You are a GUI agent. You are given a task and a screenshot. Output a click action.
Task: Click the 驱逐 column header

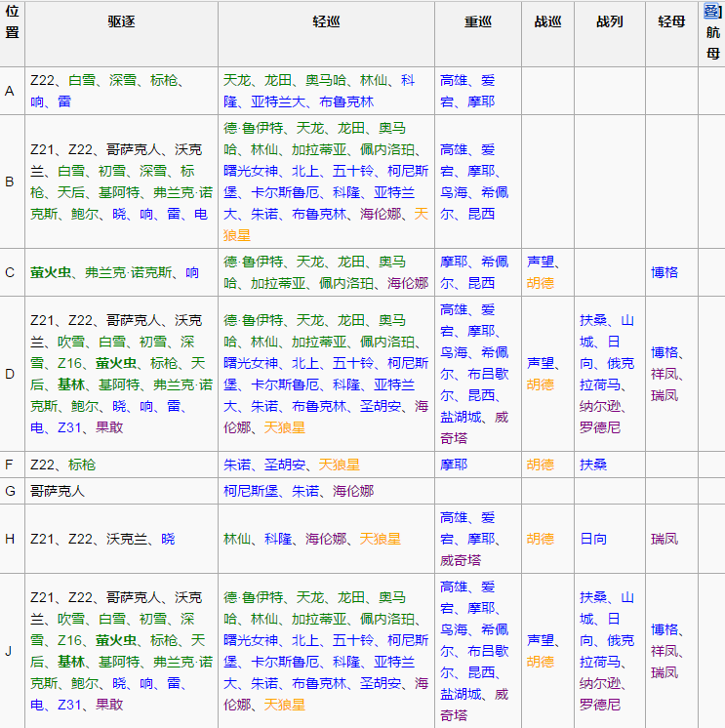tap(121, 21)
